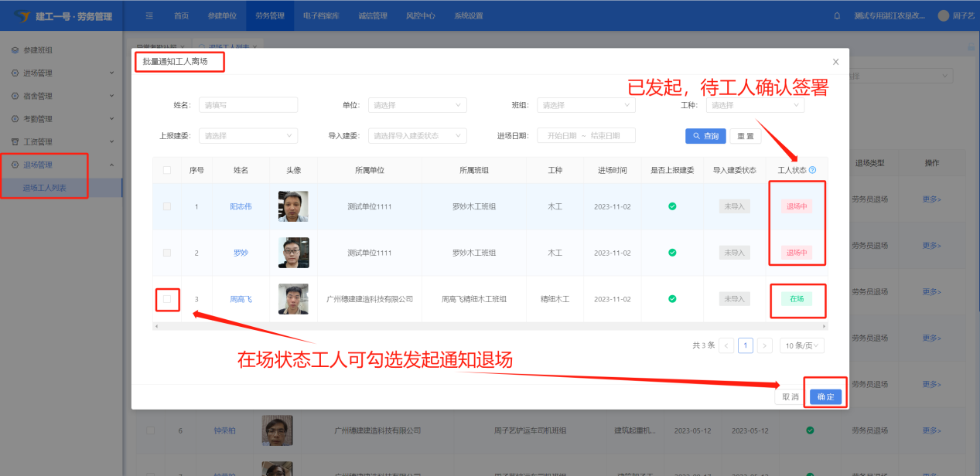The width and height of the screenshot is (980, 476).
Task: Click the sidebar collapse hamburger icon
Action: point(149,15)
